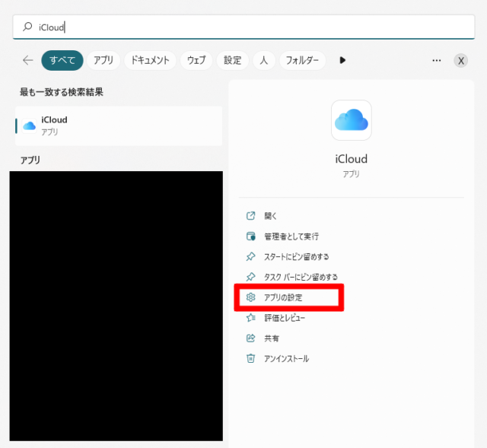Open アプリの設定
The width and height of the screenshot is (487, 448).
[283, 297]
